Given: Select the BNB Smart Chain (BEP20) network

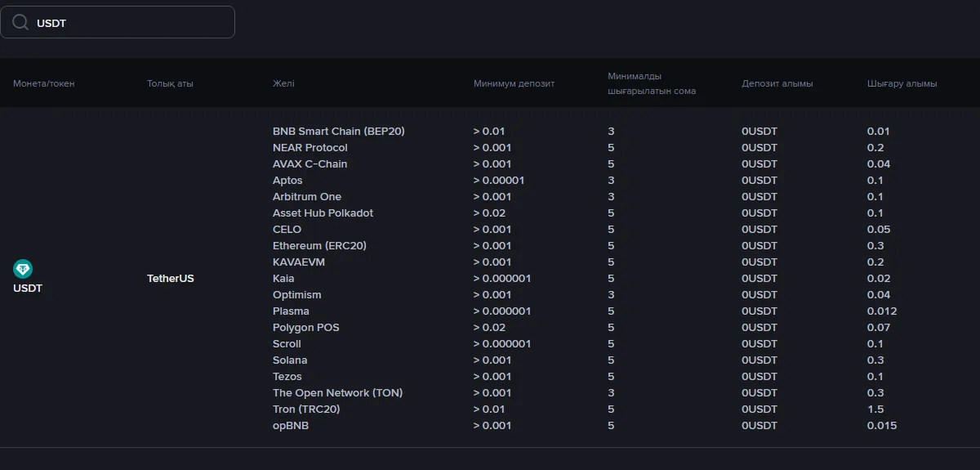Looking at the screenshot, I should click(339, 131).
